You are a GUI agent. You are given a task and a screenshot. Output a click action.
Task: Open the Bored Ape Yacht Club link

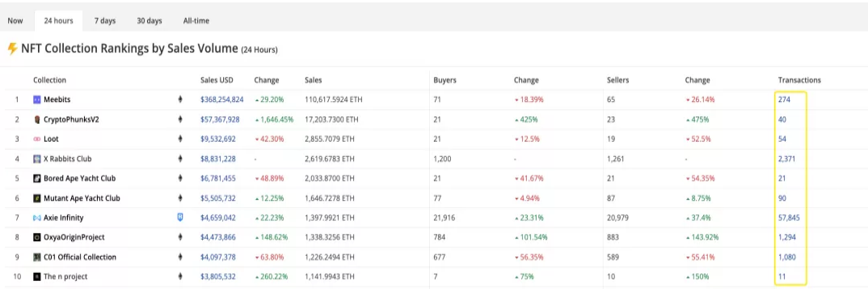pos(80,178)
